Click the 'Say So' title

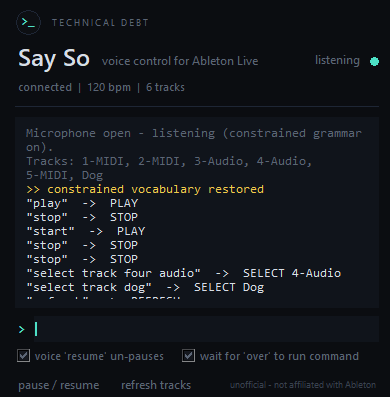click(54, 59)
